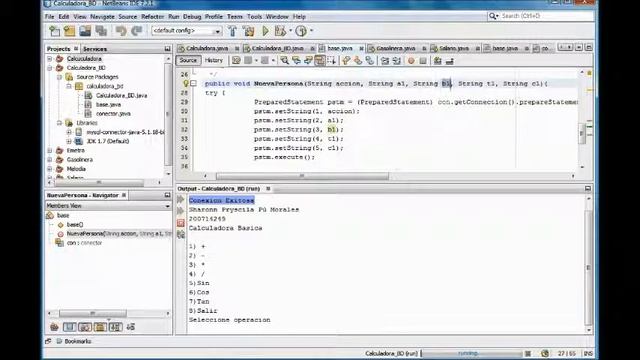Screen dimensions: 640x360
Task: Click the History view button
Action: click(x=213, y=60)
